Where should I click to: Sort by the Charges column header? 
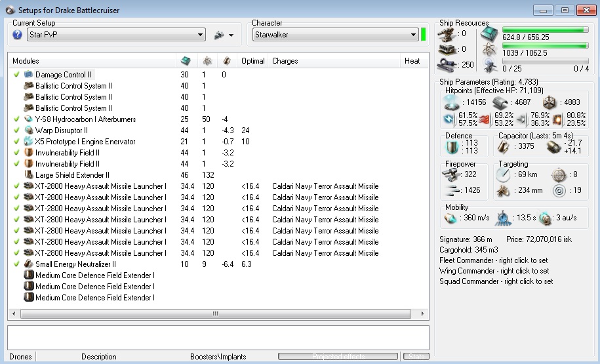[285, 61]
